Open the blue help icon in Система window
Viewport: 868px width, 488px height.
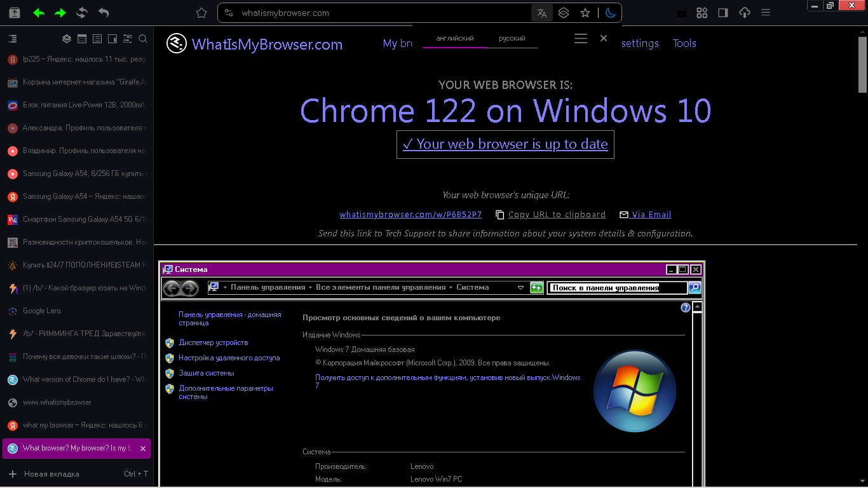pyautogui.click(x=685, y=308)
